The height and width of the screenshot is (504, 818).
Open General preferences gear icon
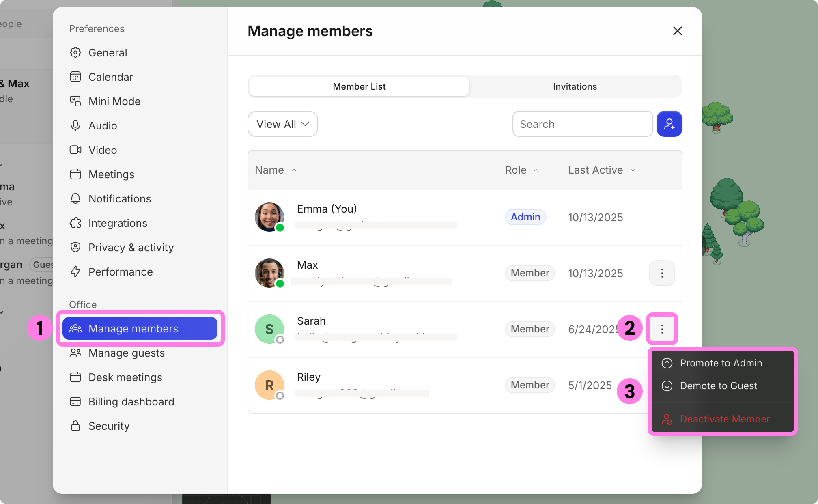tap(75, 53)
